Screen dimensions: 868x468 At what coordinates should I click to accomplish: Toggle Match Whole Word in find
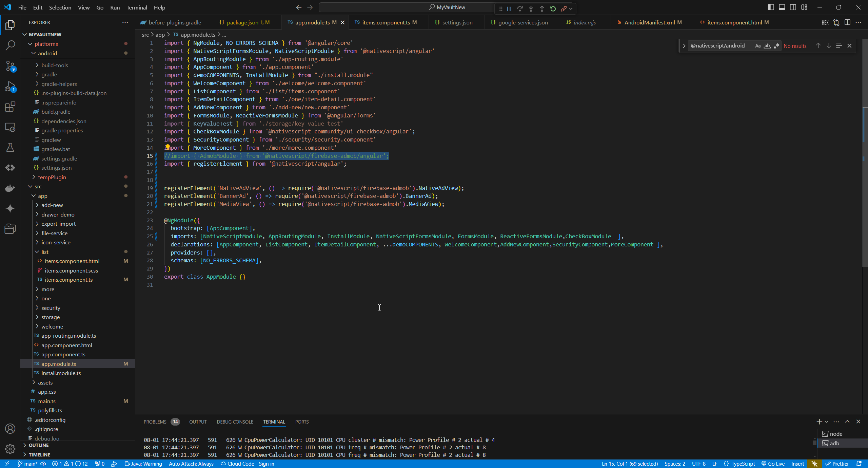[x=767, y=46]
